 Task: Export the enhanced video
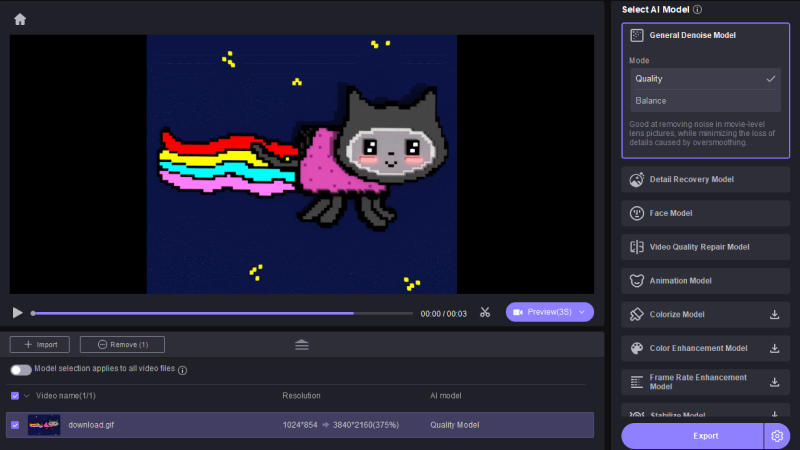692,436
